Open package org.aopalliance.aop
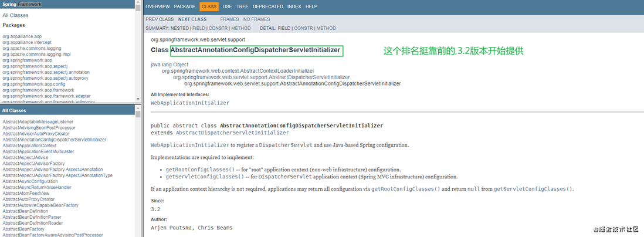 point(22,36)
